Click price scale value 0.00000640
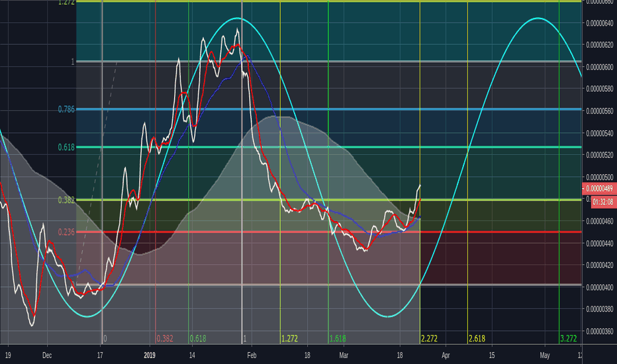The image size is (617, 364). (600, 23)
